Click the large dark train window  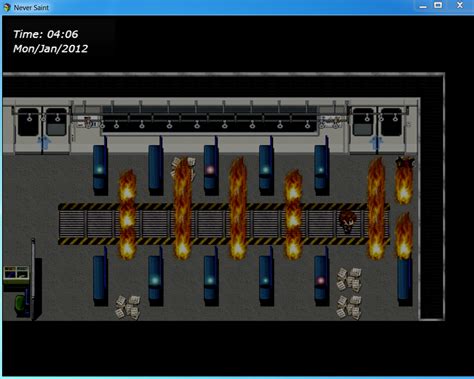210,119
